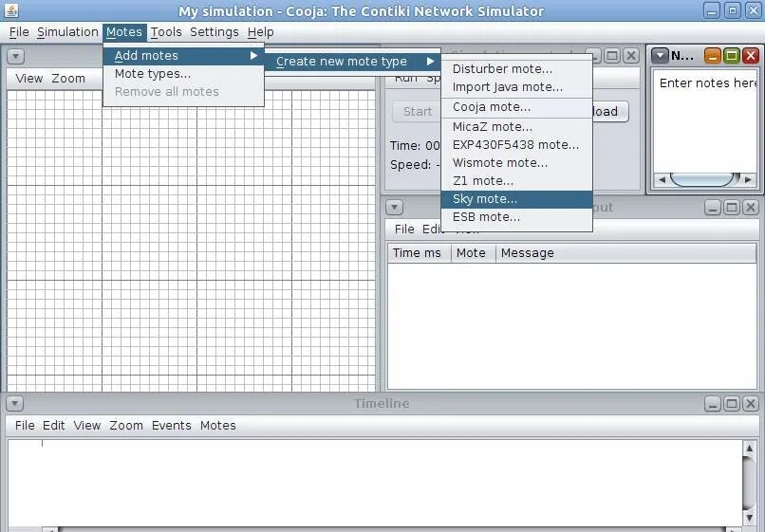
Task: Click Java icon in main title bar
Action: (10, 10)
